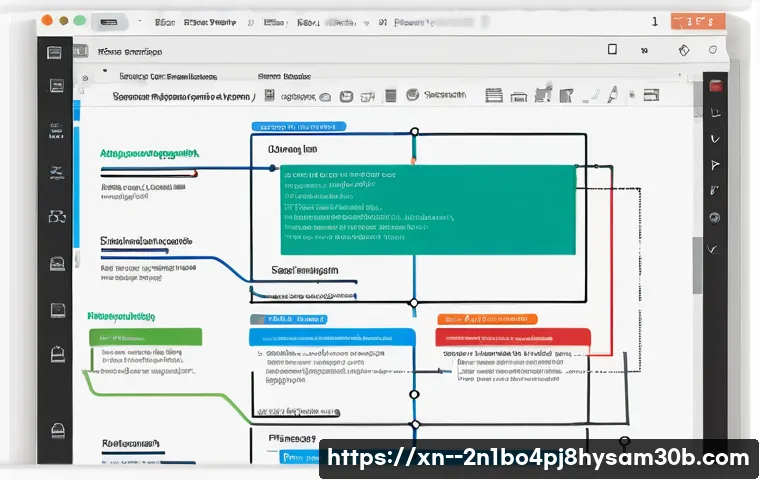Screen dimensions: 760x480
Task: Select the arrow pointer tool in right sidebar
Action: (x=714, y=164)
